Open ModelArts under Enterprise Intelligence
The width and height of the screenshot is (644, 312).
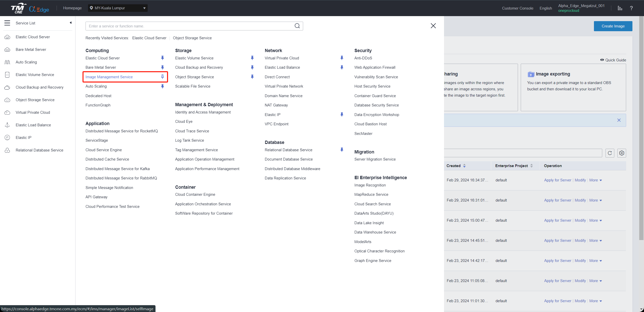click(363, 242)
